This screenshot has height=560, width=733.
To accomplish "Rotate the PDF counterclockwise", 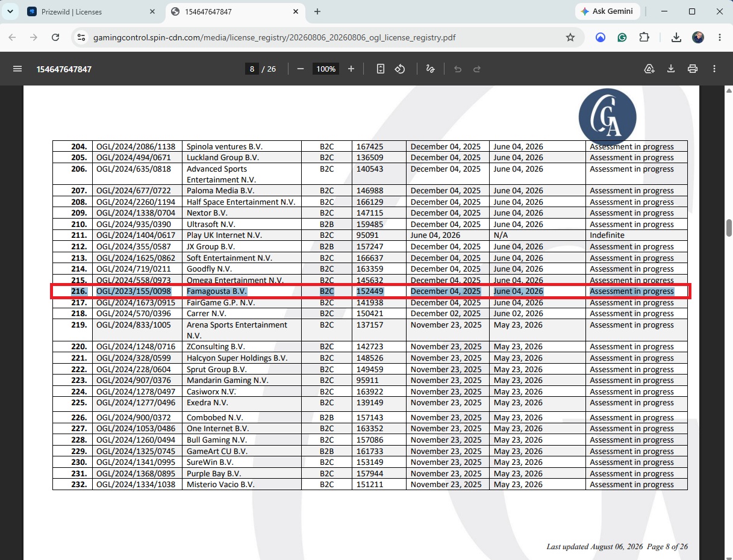I will tap(400, 69).
